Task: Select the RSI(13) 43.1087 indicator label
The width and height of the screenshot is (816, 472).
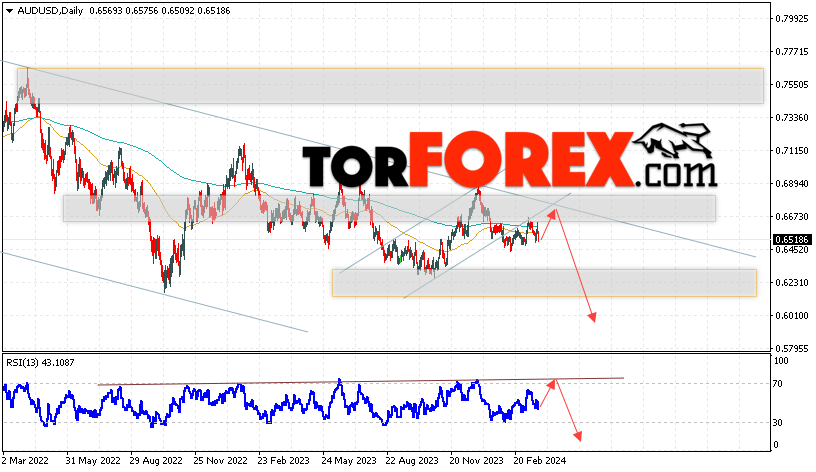Action: 40,363
